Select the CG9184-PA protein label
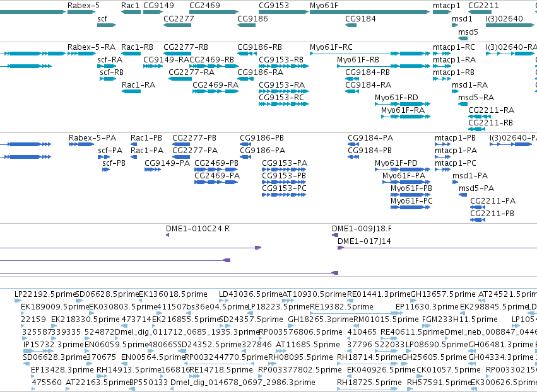Viewport: 537px width, 392px height. [370, 138]
